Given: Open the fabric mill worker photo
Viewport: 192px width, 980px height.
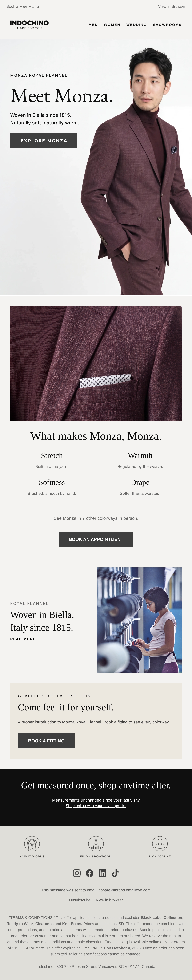Looking at the screenshot, I should click(139, 620).
